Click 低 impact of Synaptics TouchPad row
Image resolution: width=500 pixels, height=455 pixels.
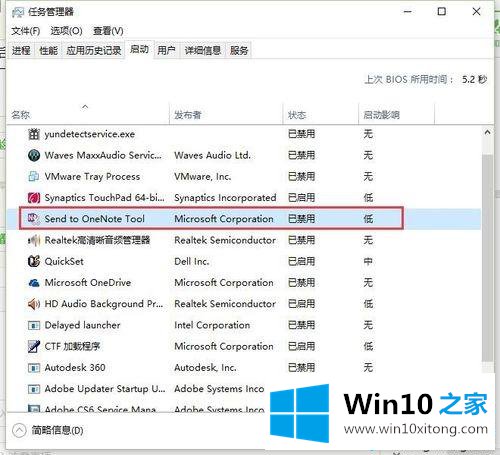368,198
